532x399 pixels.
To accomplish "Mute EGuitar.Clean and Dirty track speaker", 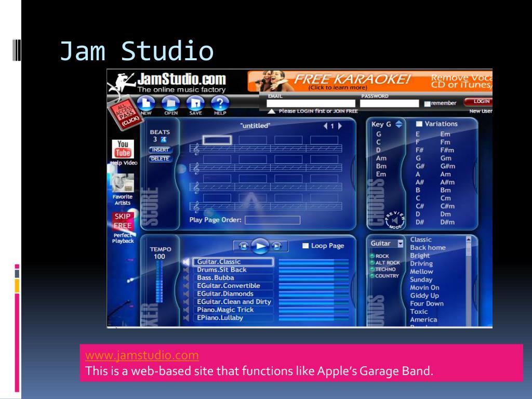I will 187,302.
